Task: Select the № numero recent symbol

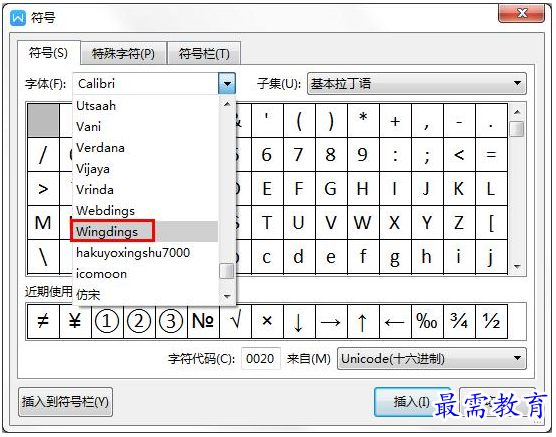Action: 203,321
